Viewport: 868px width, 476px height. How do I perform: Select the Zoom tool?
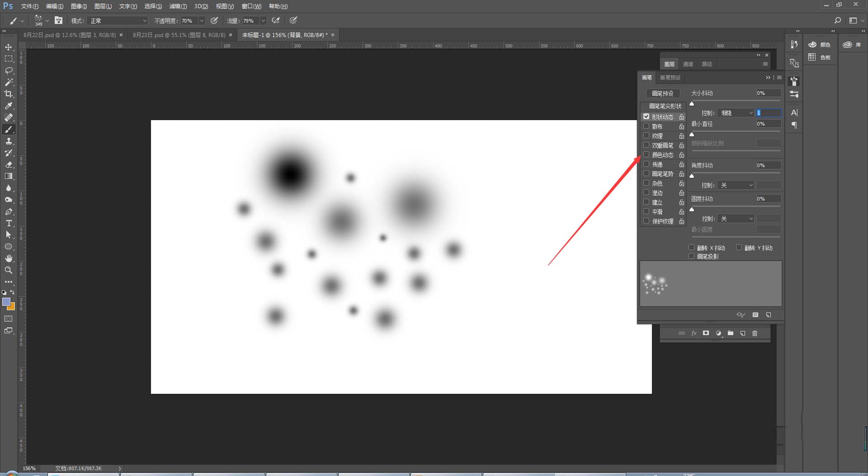tap(9, 270)
